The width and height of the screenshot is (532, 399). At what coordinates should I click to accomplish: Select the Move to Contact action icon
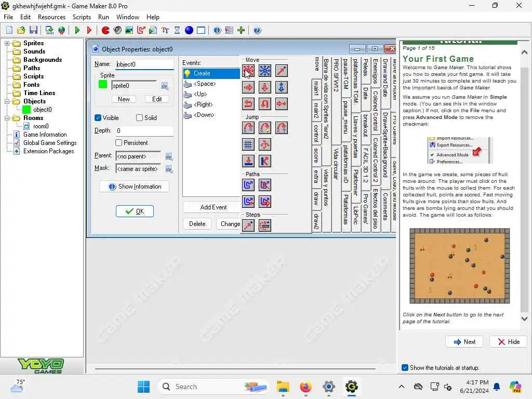point(248,161)
